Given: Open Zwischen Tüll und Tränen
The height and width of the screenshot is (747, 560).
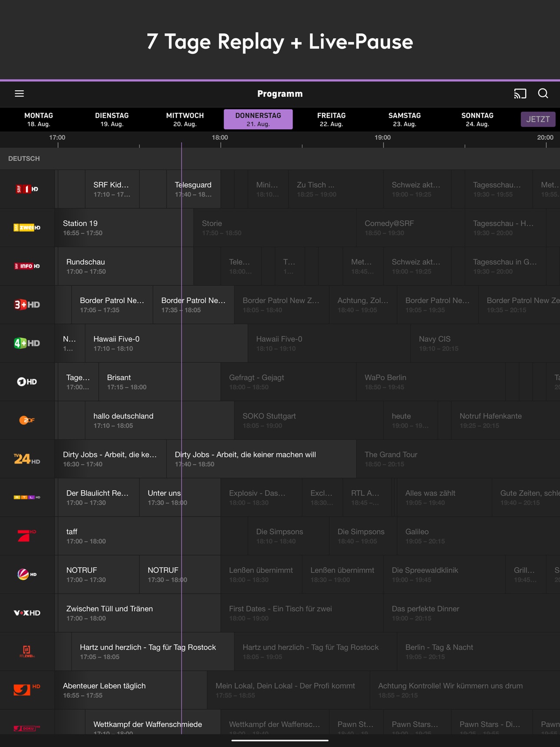Looking at the screenshot, I should pyautogui.click(x=139, y=613).
